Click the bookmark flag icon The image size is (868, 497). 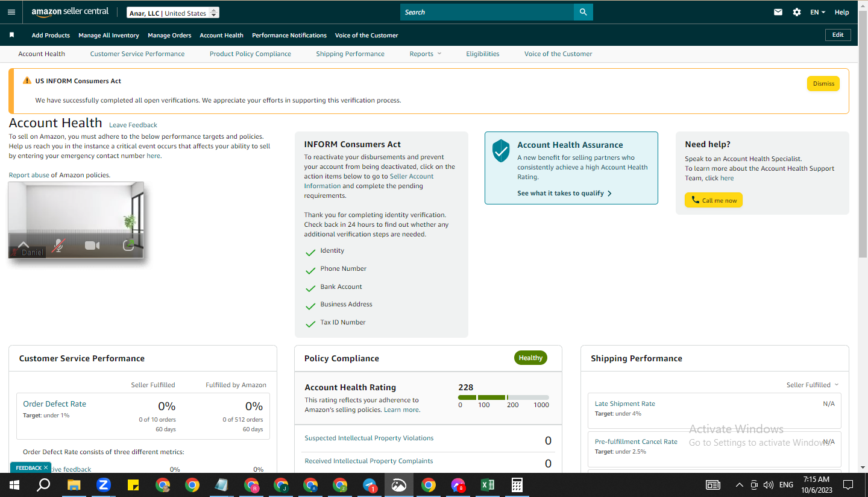pos(11,35)
